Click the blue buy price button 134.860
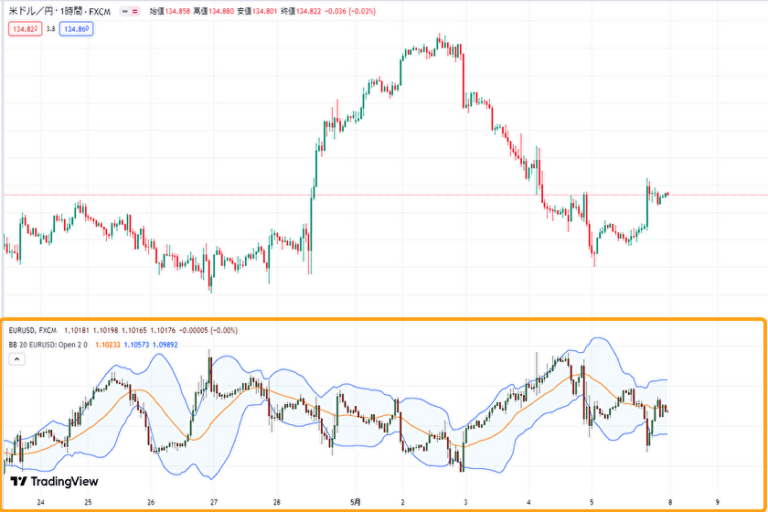This screenshot has height=512, width=768. click(x=75, y=30)
